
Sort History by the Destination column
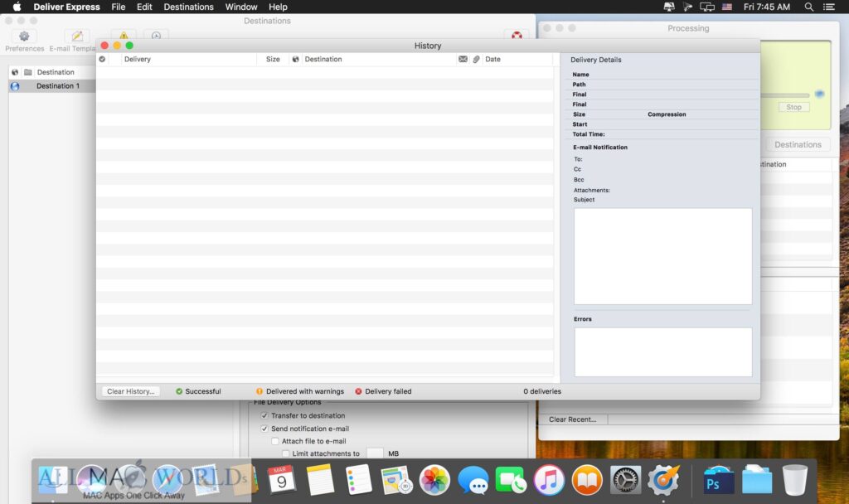[x=379, y=59]
